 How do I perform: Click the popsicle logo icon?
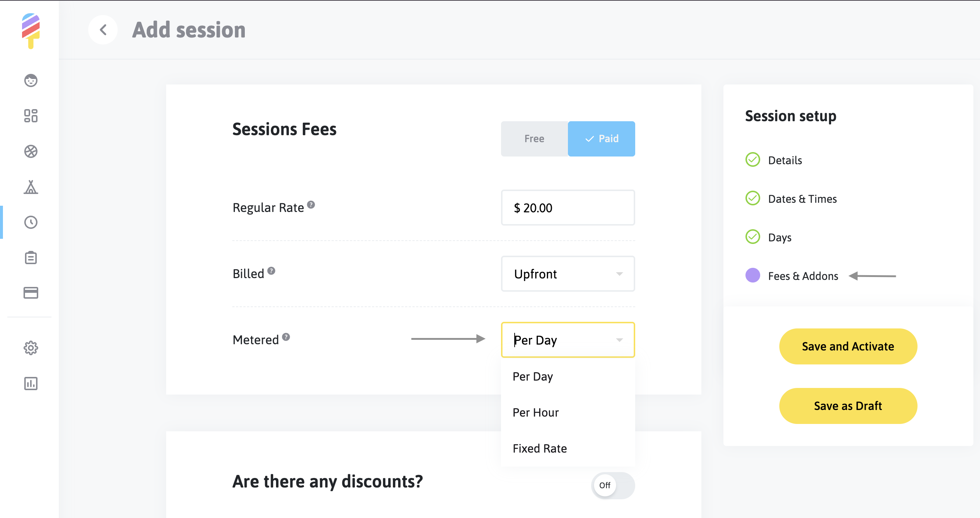coord(31,30)
